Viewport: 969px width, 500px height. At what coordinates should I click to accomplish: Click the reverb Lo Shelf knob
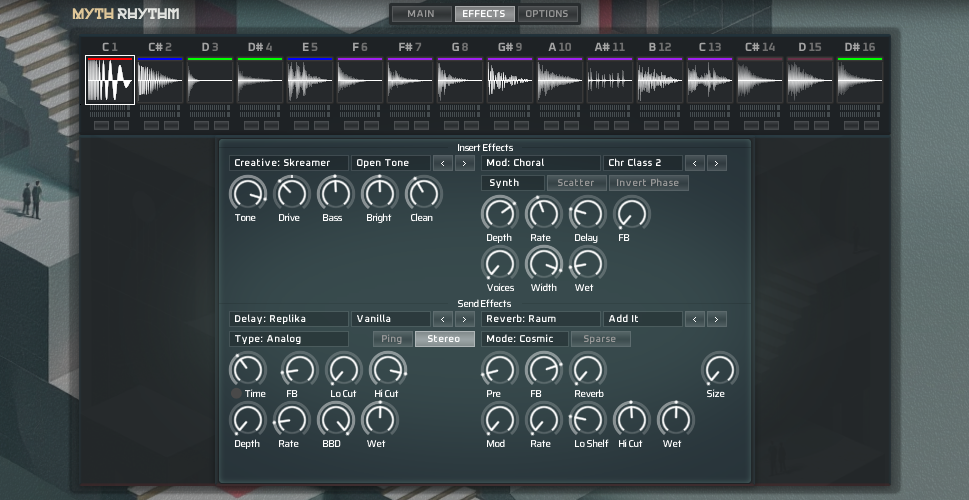587,419
